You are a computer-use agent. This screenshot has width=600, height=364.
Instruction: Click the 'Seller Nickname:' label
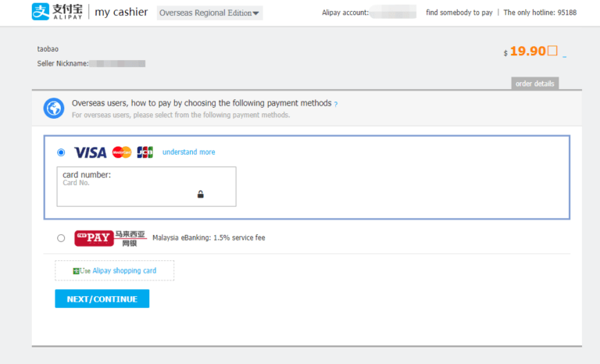[62, 63]
